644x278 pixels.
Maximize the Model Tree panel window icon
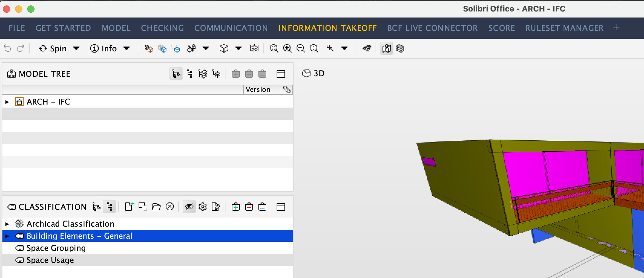pyautogui.click(x=281, y=74)
